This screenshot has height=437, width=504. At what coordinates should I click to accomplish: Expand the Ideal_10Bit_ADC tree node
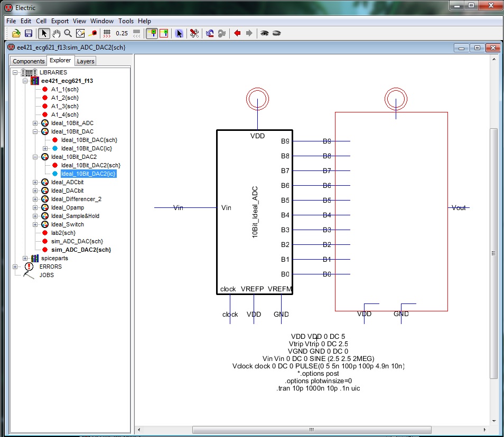pyautogui.click(x=35, y=123)
